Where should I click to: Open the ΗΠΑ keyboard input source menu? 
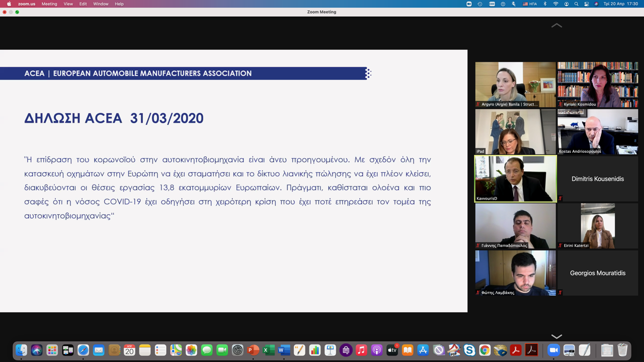[530, 4]
